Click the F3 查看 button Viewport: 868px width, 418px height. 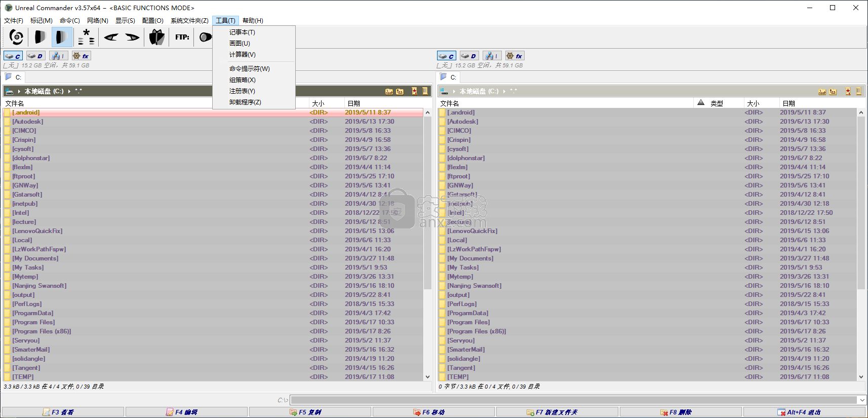coord(63,412)
